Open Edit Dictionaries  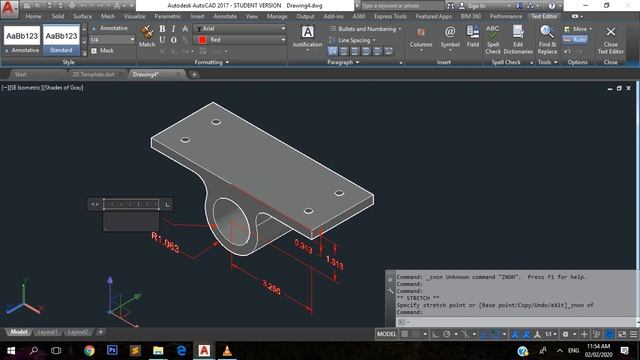tap(518, 40)
